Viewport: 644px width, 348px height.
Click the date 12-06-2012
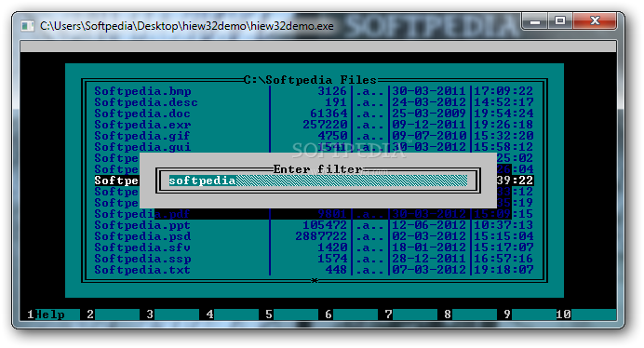coord(429,225)
